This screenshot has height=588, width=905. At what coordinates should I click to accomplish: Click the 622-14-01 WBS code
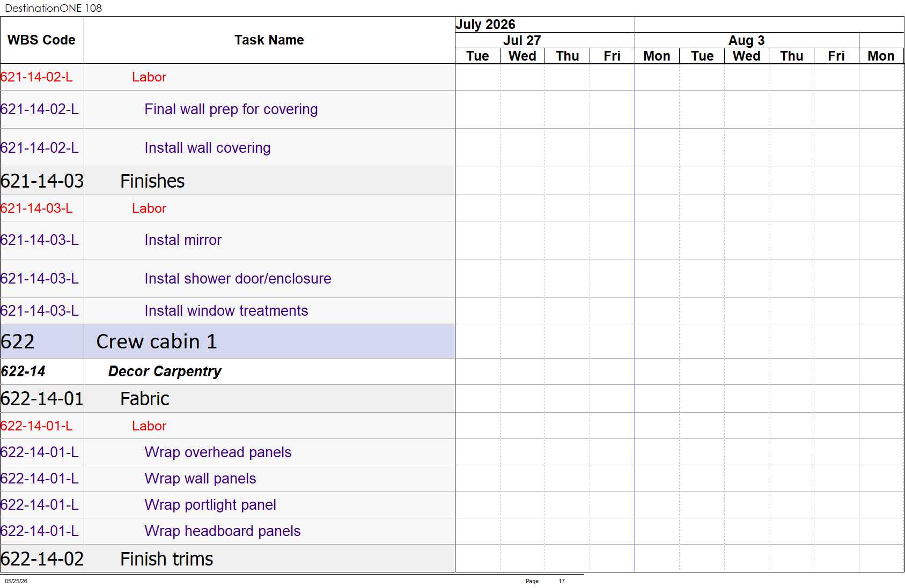(42, 399)
